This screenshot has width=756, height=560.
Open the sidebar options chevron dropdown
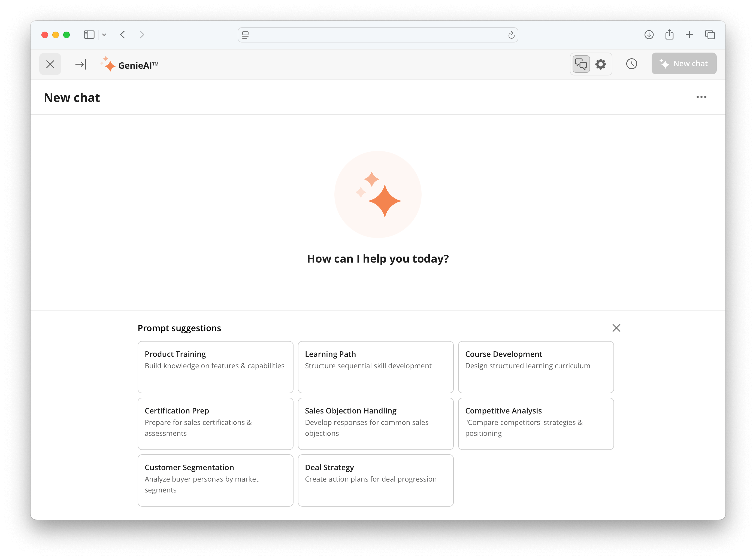[x=104, y=34]
